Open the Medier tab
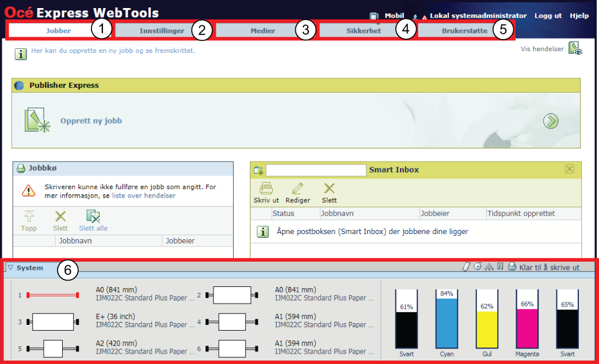The height and width of the screenshot is (364, 599). click(263, 30)
